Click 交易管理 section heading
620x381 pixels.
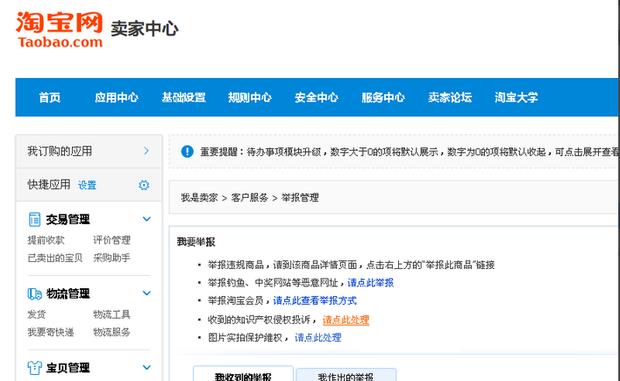point(68,219)
